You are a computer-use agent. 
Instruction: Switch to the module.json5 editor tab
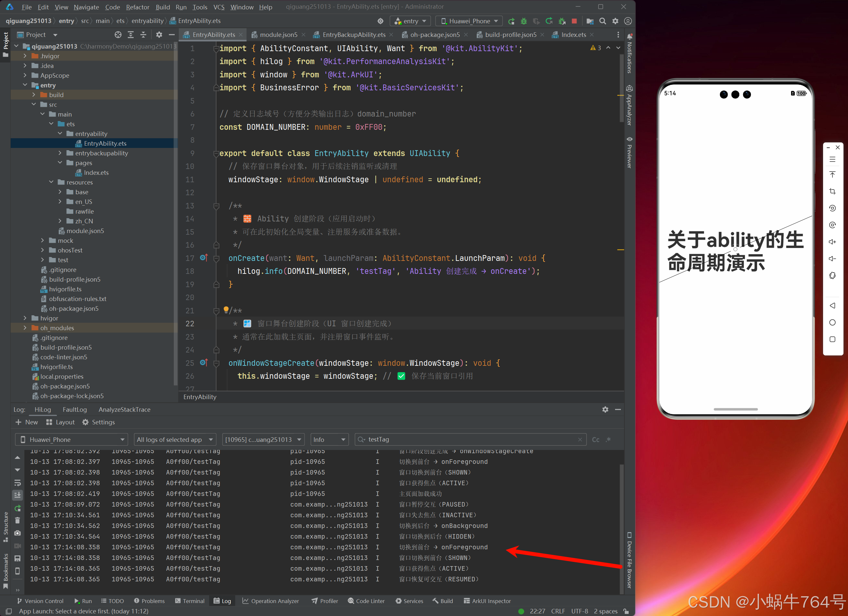(278, 35)
